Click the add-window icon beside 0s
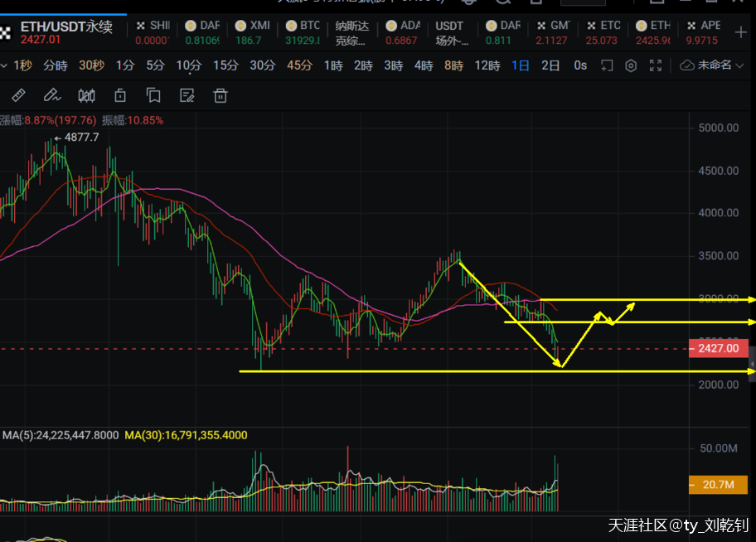 click(x=607, y=65)
